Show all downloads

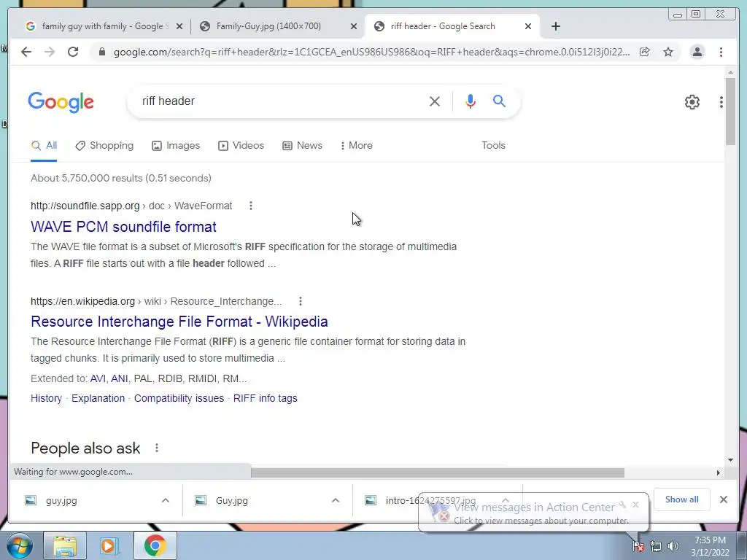click(682, 499)
